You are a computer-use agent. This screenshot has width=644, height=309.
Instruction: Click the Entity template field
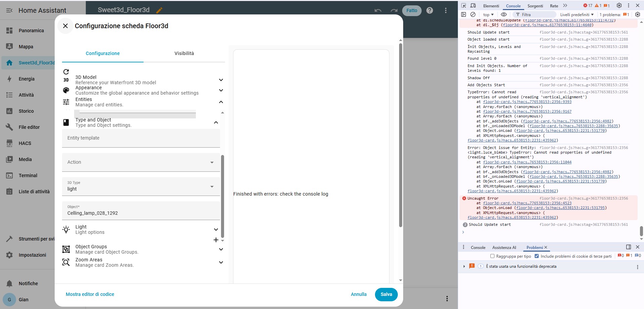(x=141, y=138)
